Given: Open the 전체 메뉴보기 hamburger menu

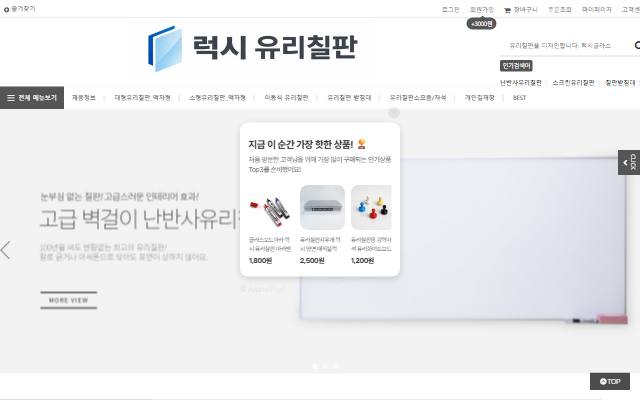Looking at the screenshot, I should (x=32, y=98).
